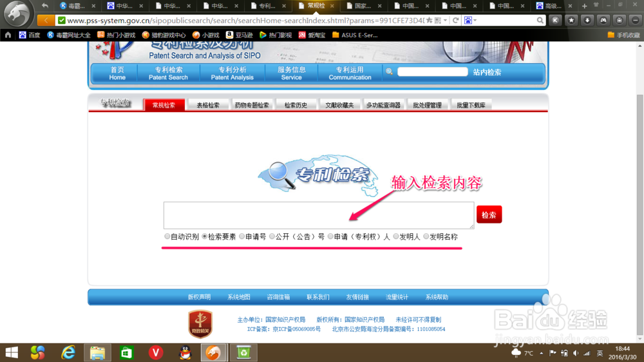The width and height of the screenshot is (644, 362).
Task: Open the 联系我们 footer link
Action: click(x=318, y=297)
